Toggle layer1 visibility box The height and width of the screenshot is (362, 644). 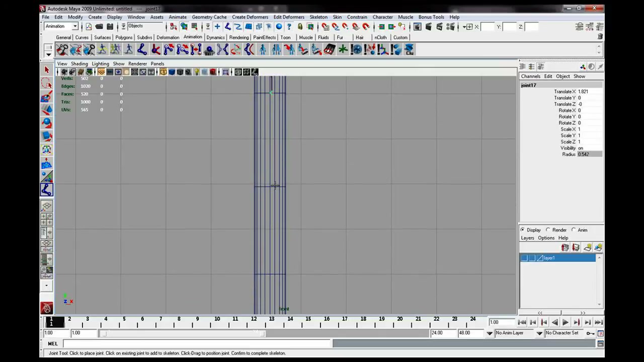click(x=524, y=258)
